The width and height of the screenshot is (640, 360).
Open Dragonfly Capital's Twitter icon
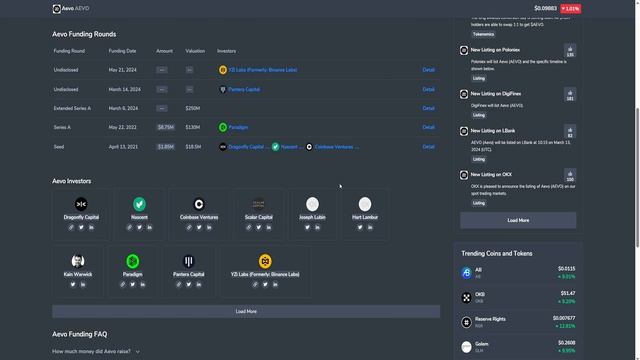[x=81, y=227]
